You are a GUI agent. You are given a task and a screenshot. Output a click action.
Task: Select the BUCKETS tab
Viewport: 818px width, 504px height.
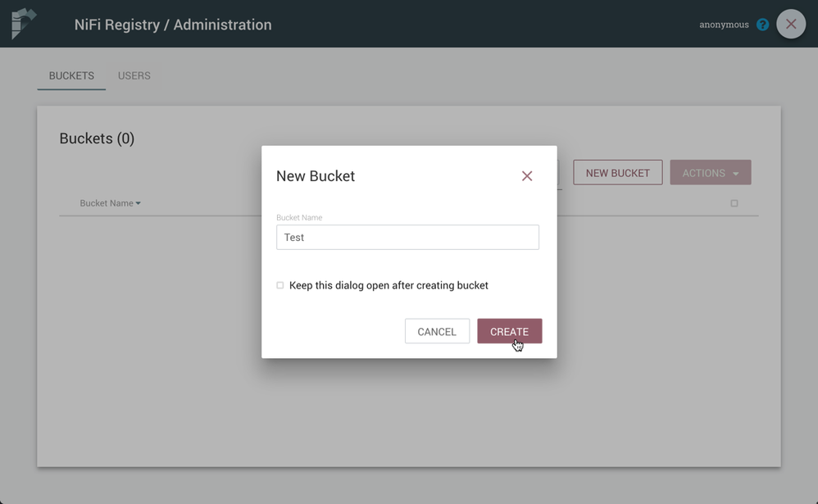[x=70, y=75]
